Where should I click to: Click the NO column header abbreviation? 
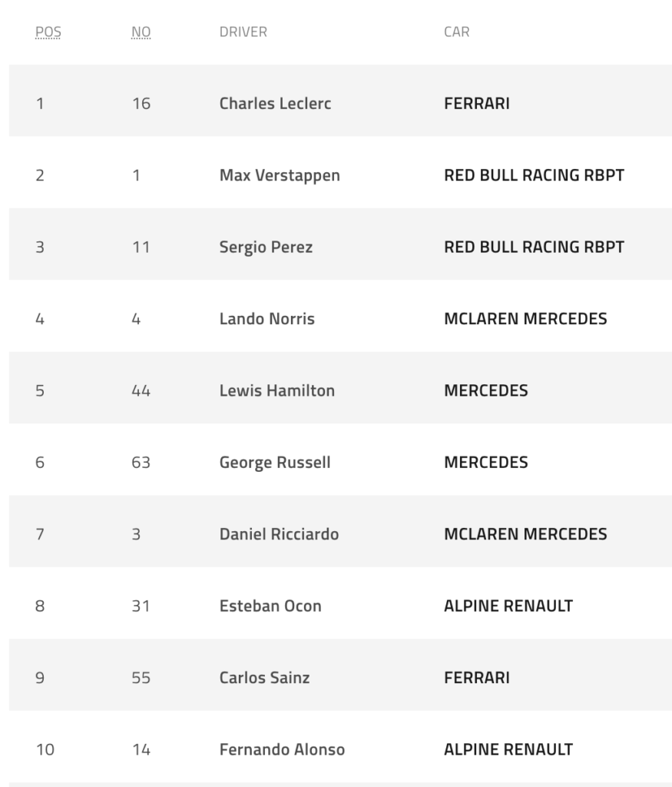(141, 32)
